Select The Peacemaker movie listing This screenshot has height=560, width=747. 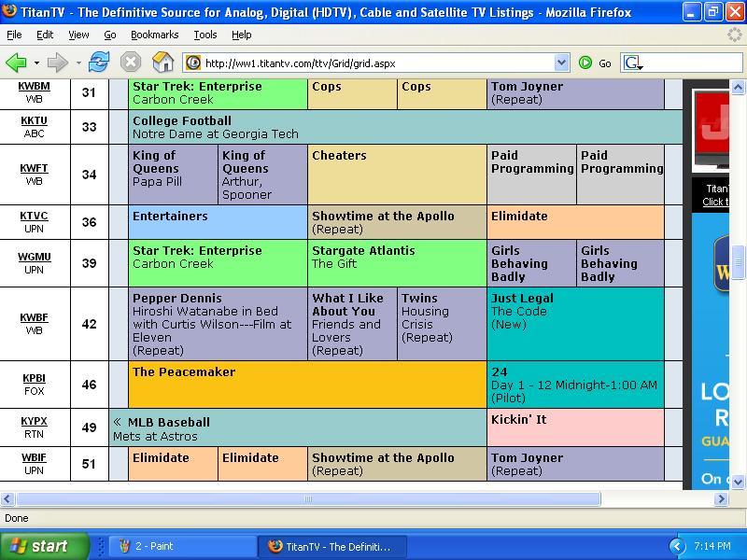click(307, 385)
